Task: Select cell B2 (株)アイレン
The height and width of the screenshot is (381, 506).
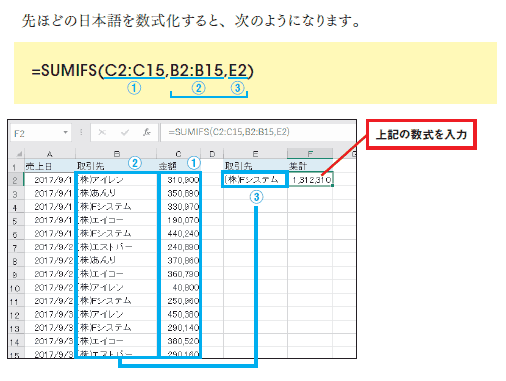Action: pyautogui.click(x=117, y=180)
